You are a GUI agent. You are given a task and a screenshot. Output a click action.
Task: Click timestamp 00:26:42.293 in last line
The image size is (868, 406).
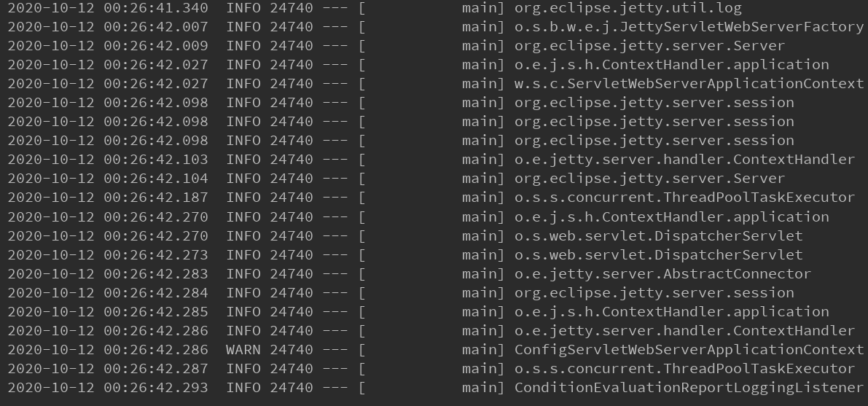coord(155,388)
